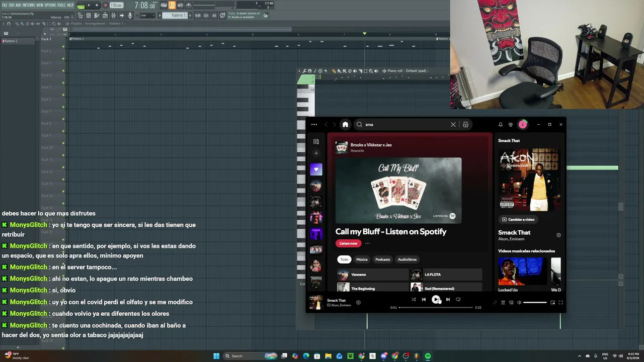This screenshot has height=362, width=644.
Task: Click the Listen now button
Action: (348, 243)
